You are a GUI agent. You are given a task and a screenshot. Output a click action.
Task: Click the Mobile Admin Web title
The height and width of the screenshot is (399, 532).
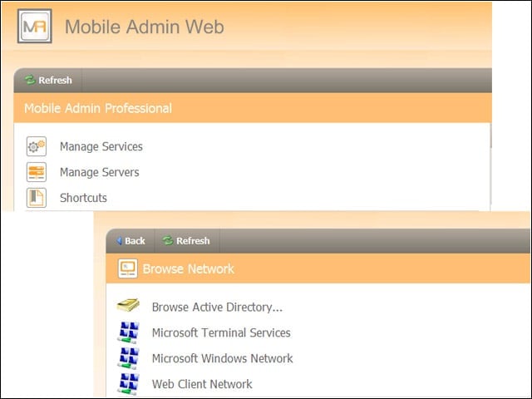coord(145,27)
